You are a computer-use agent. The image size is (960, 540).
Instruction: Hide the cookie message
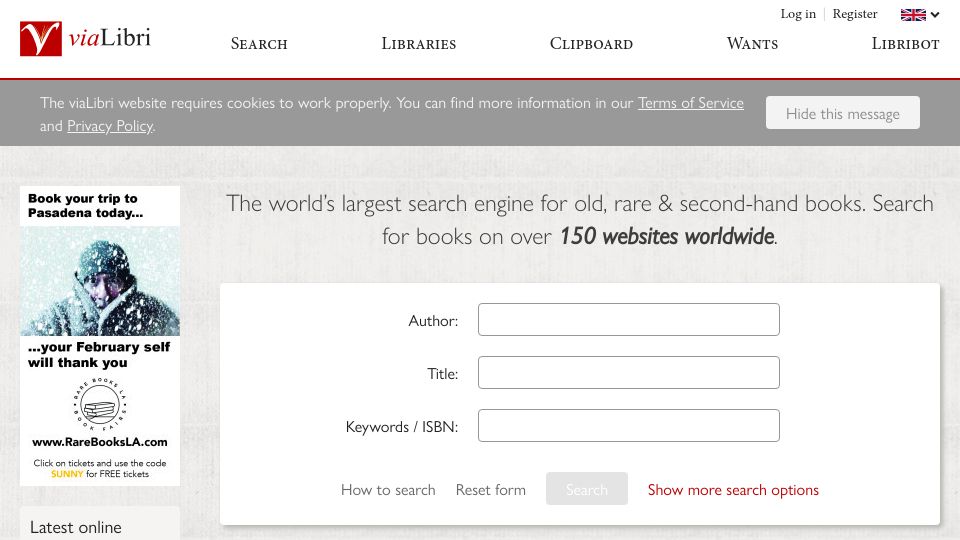coord(842,113)
